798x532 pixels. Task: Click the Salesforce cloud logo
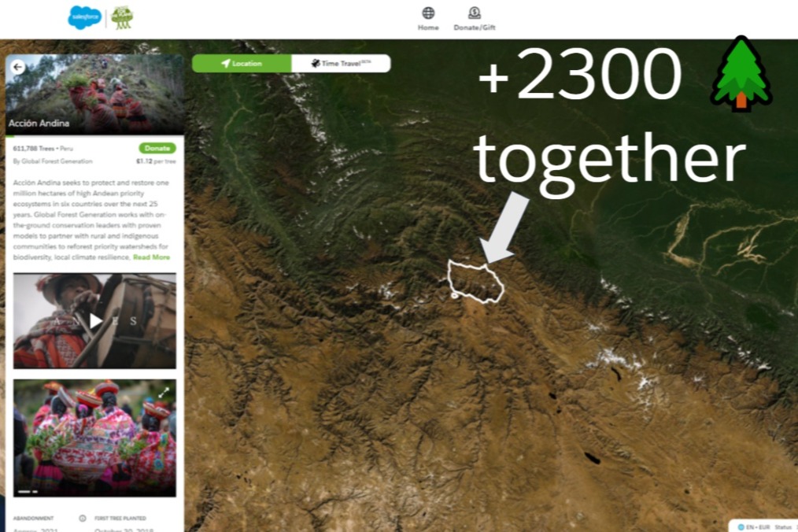pos(84,18)
